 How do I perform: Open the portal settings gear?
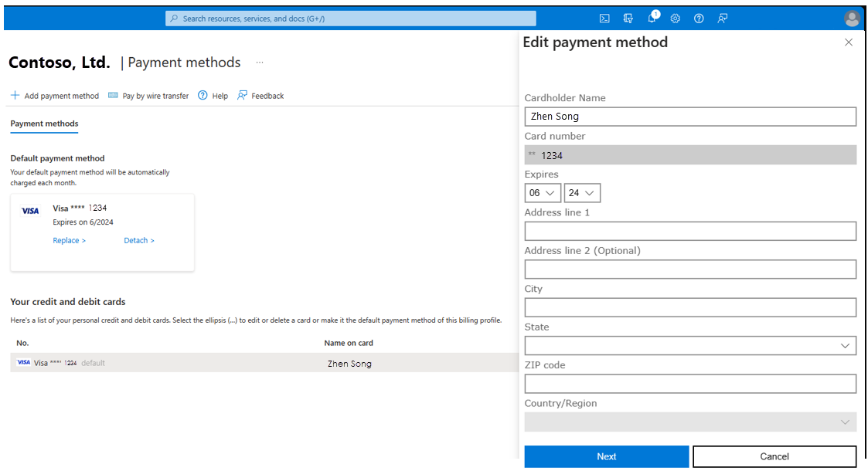tap(676, 19)
